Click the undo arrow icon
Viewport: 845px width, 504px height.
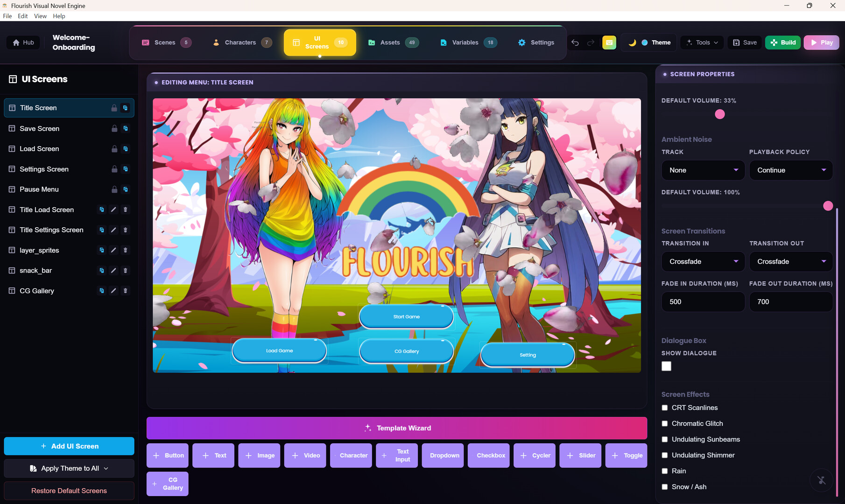pyautogui.click(x=575, y=42)
